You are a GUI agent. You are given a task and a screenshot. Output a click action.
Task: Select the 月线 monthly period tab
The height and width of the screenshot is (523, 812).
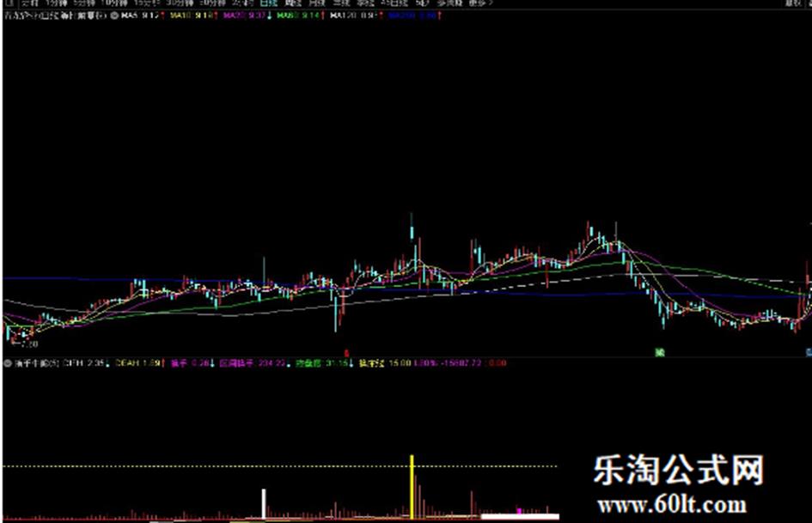[x=317, y=3]
